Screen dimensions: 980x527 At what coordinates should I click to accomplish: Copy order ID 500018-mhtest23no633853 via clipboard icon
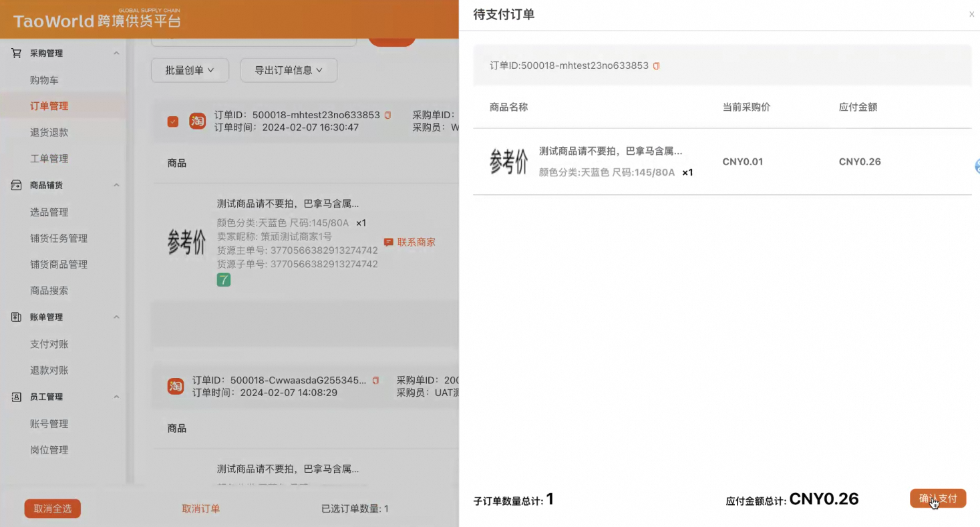pyautogui.click(x=387, y=114)
